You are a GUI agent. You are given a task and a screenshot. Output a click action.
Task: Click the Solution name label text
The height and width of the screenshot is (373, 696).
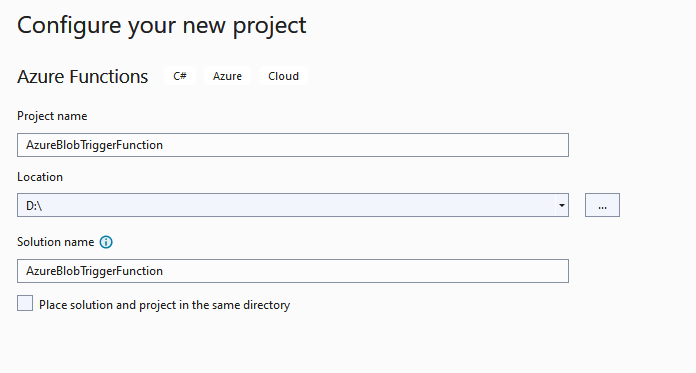[55, 242]
